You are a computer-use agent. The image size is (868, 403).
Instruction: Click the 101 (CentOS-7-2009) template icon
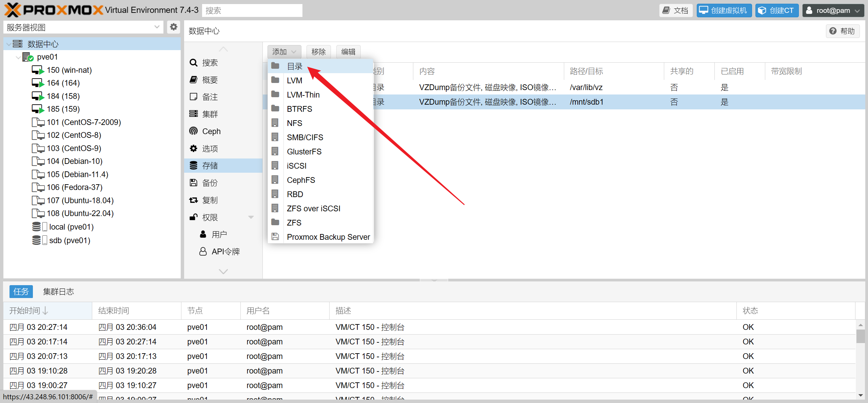click(x=38, y=122)
